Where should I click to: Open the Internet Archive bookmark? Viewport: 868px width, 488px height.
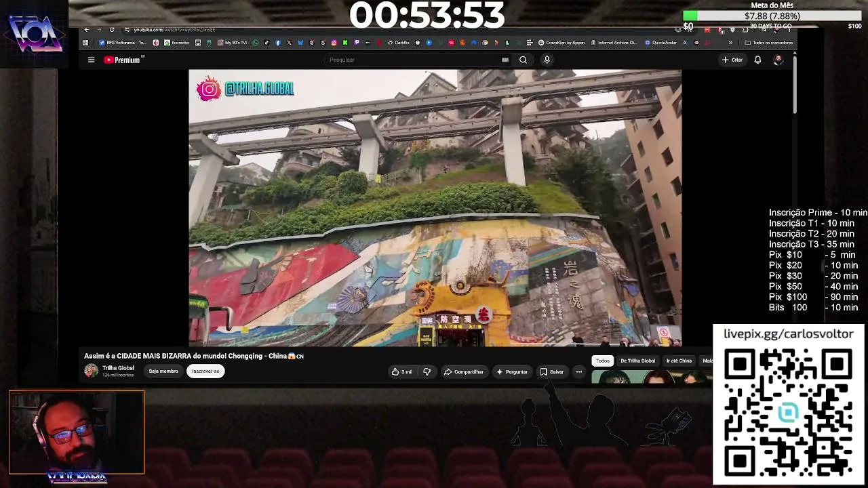click(x=614, y=43)
